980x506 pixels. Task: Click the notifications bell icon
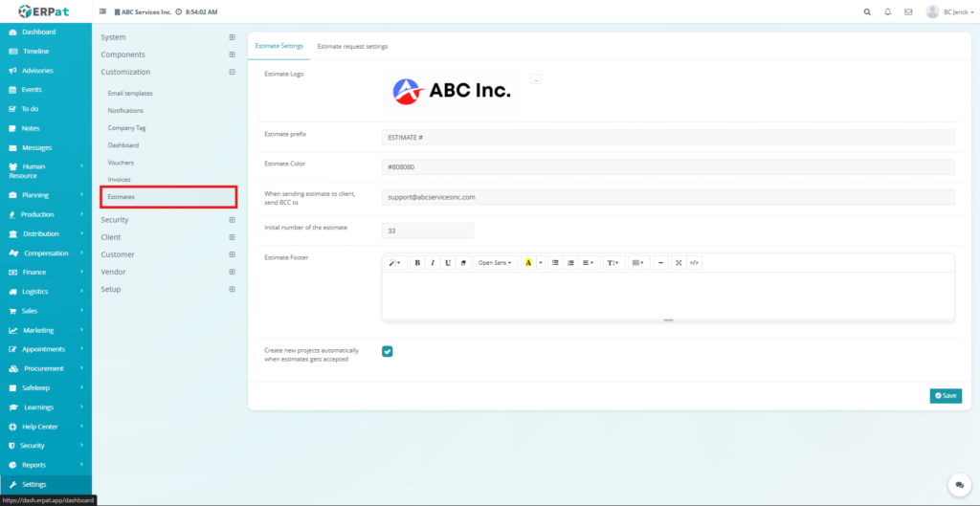(x=887, y=12)
